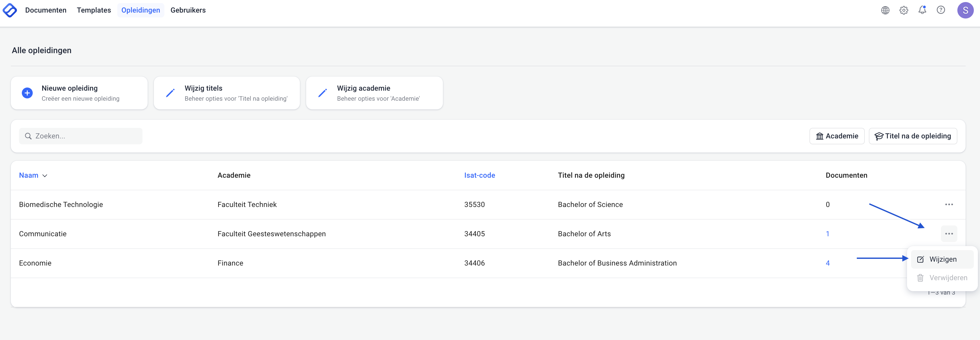Choose Wijzigen in context menu
This screenshot has height=340, width=980.
coord(942,259)
